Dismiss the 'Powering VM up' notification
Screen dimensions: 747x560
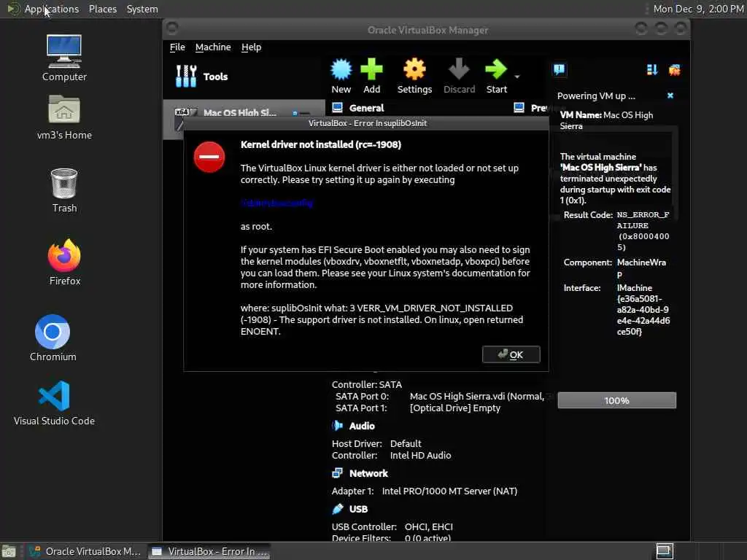tap(670, 96)
